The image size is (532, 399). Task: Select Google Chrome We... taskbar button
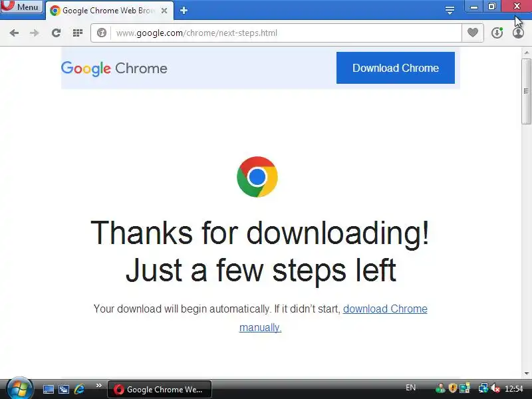coord(160,389)
